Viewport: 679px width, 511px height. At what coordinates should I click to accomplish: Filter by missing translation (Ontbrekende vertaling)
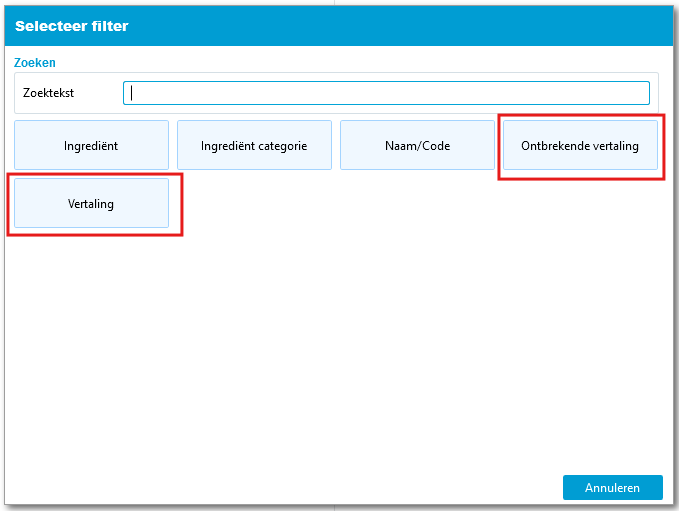(580, 146)
